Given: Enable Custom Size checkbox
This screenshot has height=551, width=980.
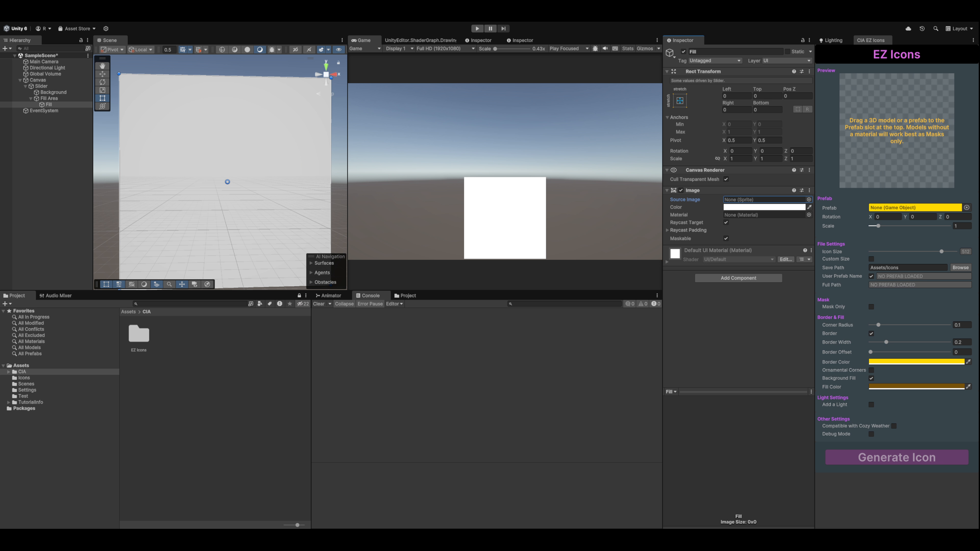Looking at the screenshot, I should coord(871,259).
